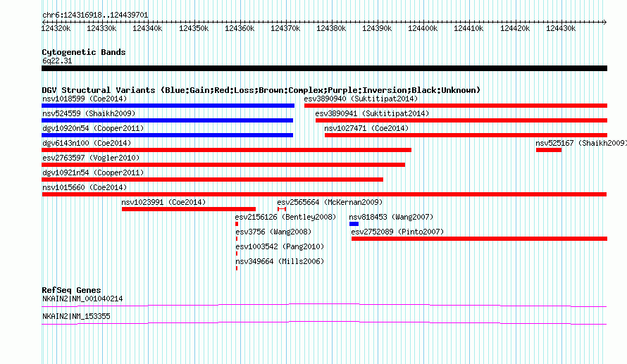Select the NKAIN2|NM_153355 gene label
The height and width of the screenshot is (364, 627).
76,316
